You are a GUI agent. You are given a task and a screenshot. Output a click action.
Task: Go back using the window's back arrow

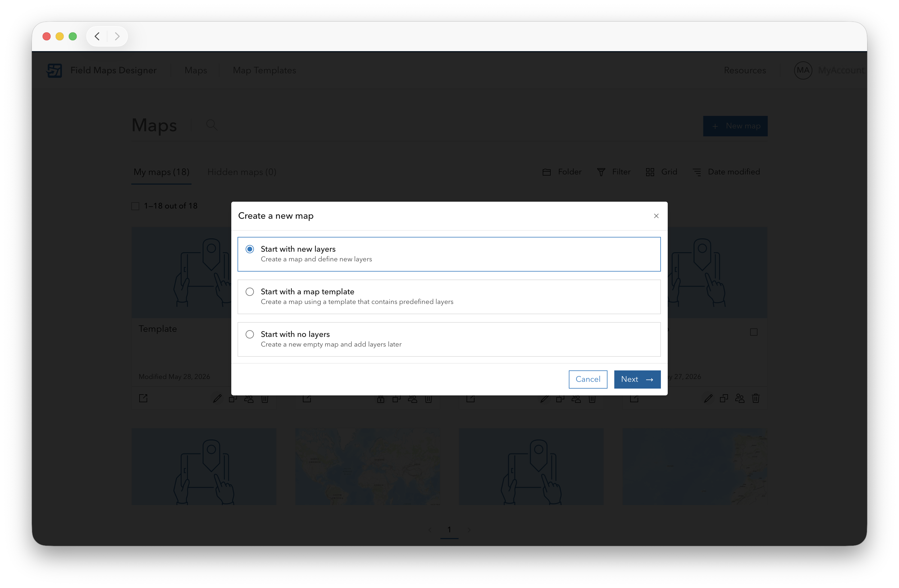(97, 36)
